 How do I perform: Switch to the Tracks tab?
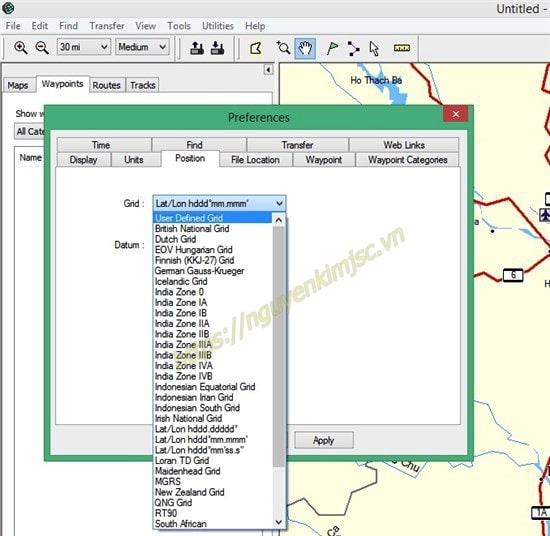tap(142, 85)
